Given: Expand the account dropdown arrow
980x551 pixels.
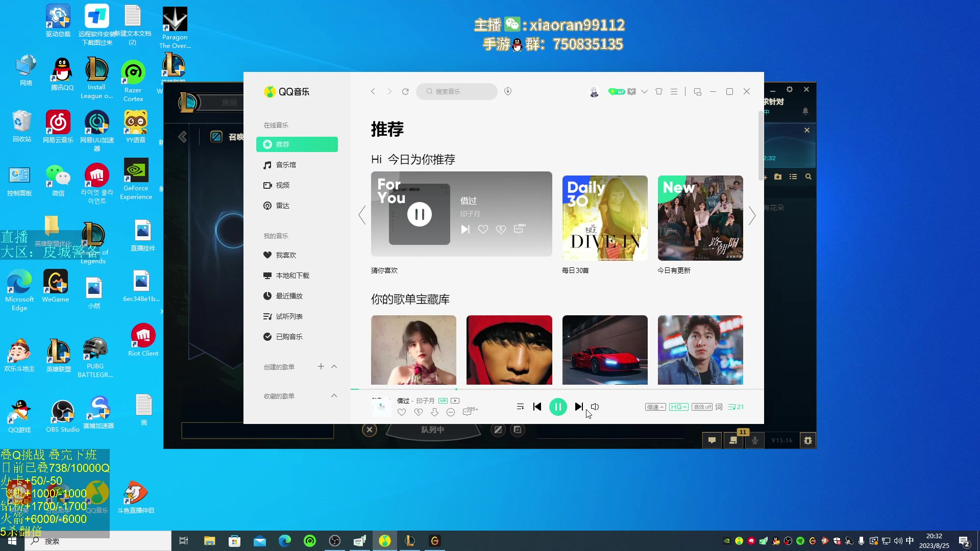Looking at the screenshot, I should [x=645, y=92].
